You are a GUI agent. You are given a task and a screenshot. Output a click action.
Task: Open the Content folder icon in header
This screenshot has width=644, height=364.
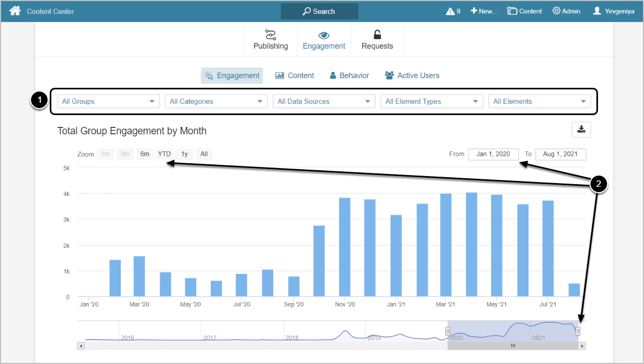pyautogui.click(x=512, y=11)
